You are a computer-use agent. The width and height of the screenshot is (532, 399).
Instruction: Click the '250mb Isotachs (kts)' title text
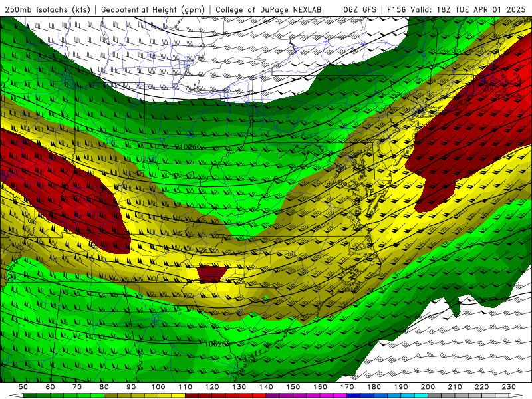48,10
